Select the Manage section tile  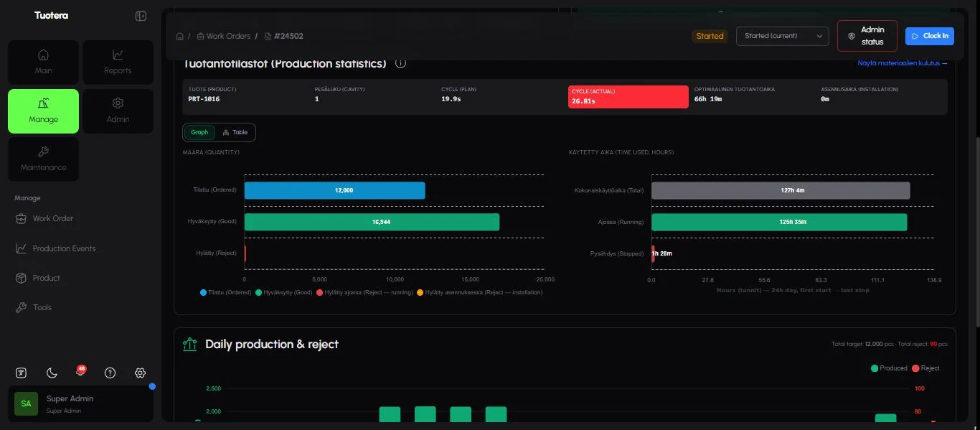(43, 111)
